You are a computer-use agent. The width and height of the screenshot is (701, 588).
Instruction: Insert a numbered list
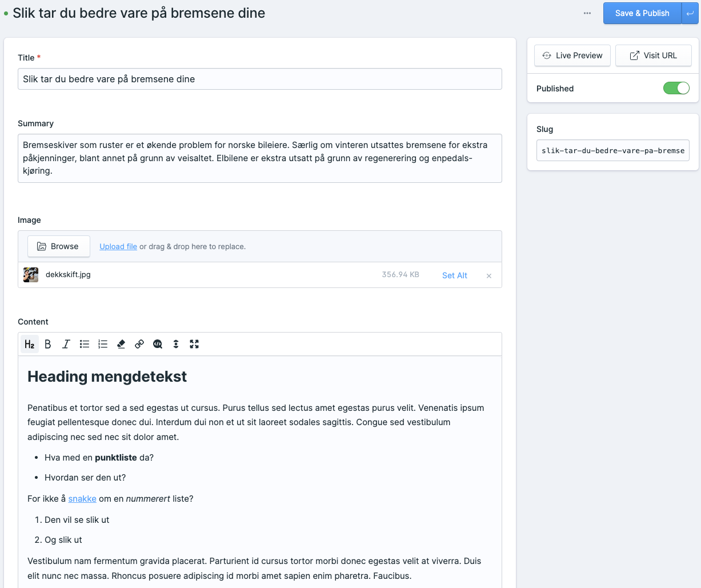(x=103, y=344)
